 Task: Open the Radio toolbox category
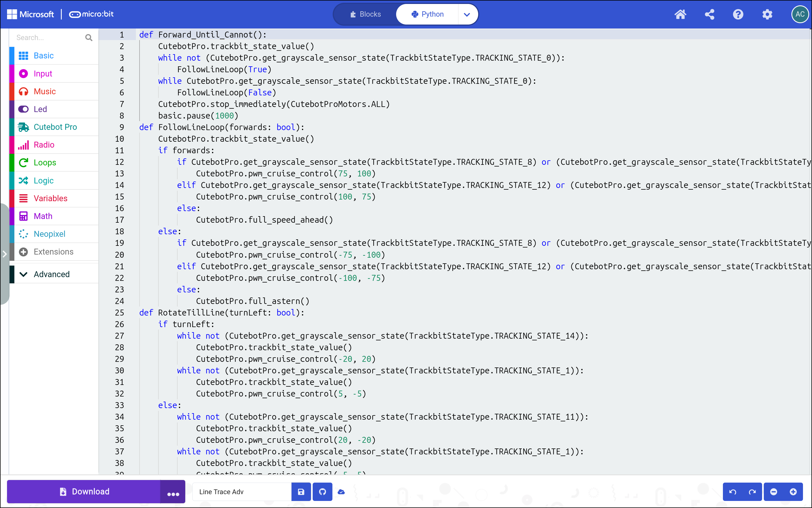coord(54,145)
